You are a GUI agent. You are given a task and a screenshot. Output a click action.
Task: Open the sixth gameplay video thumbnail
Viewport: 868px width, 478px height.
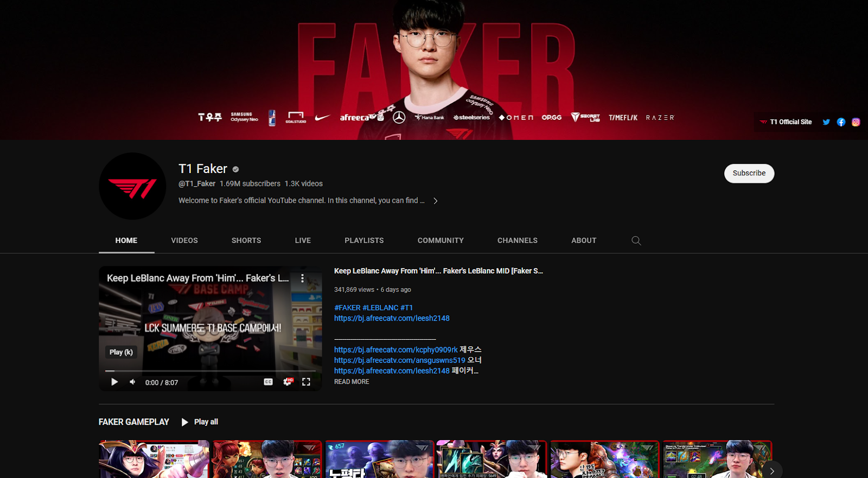pos(717,459)
